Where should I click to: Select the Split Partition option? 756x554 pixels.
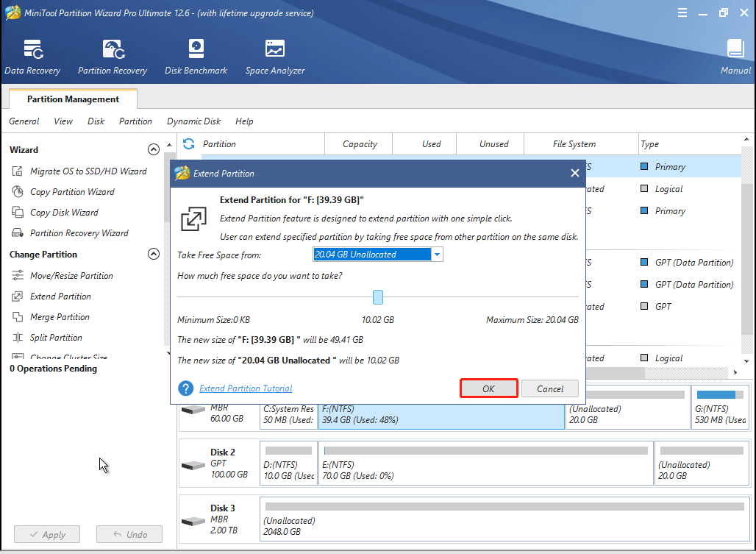click(58, 337)
